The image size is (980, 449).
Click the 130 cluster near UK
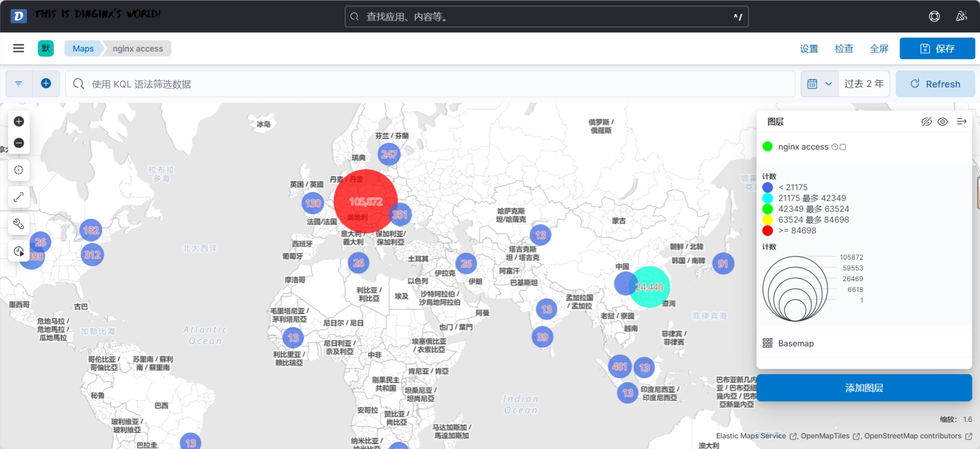click(313, 203)
